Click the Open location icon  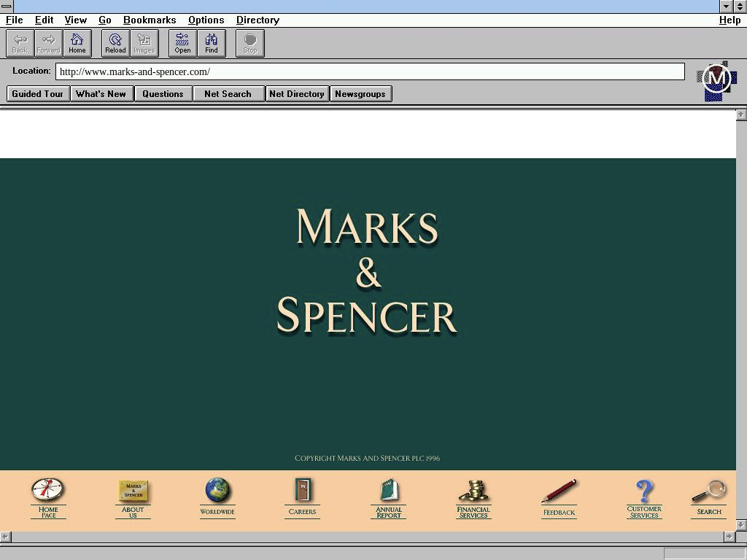[x=182, y=43]
